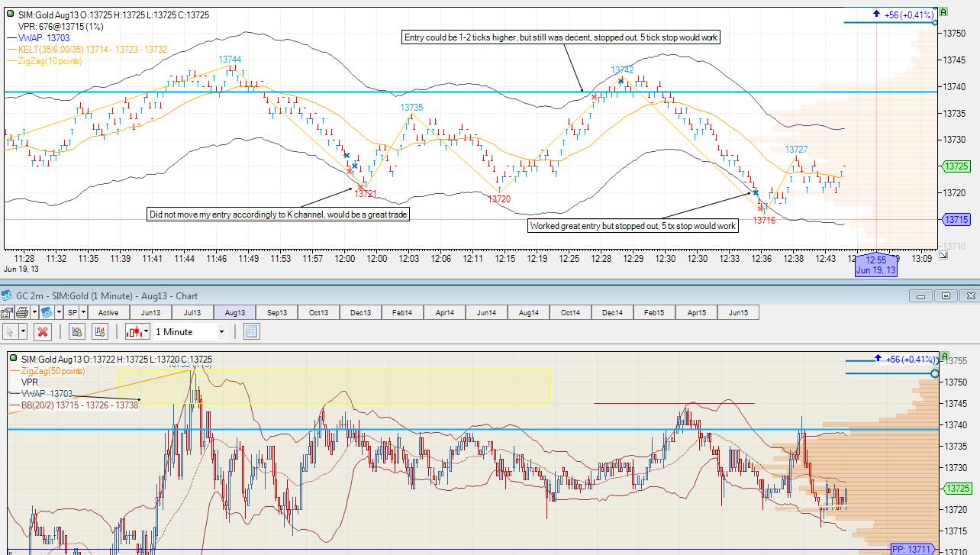The height and width of the screenshot is (555, 980).
Task: Click the add-study bars icon beside drawing tools
Action: click(x=99, y=331)
